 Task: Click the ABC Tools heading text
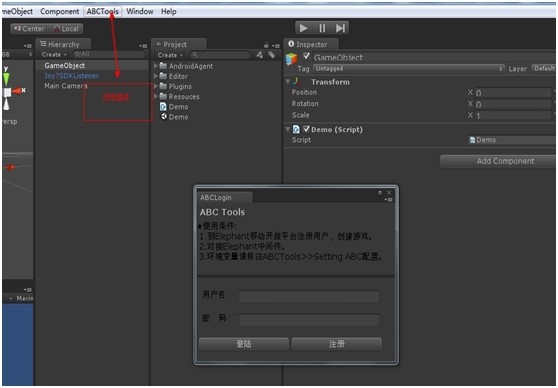[x=222, y=213]
